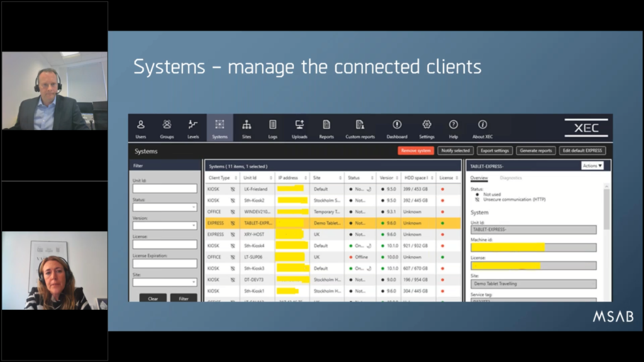Click the Unit Id field showing TABLET-EXPRESS-
The width and height of the screenshot is (644, 362).
pyautogui.click(x=533, y=229)
